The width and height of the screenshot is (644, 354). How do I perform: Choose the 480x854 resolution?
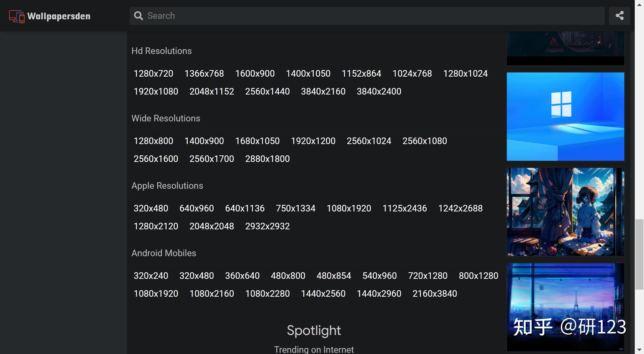click(334, 276)
